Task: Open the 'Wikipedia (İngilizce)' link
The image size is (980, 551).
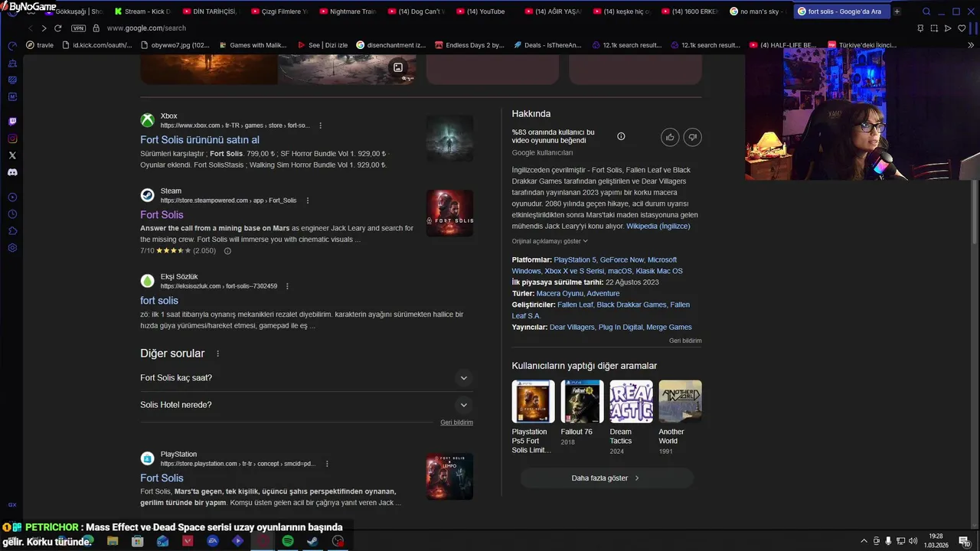Action: 658,227
